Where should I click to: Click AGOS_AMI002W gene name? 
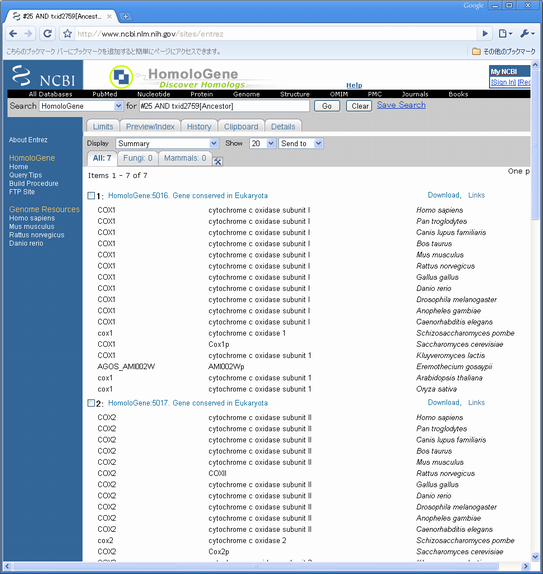(x=126, y=366)
